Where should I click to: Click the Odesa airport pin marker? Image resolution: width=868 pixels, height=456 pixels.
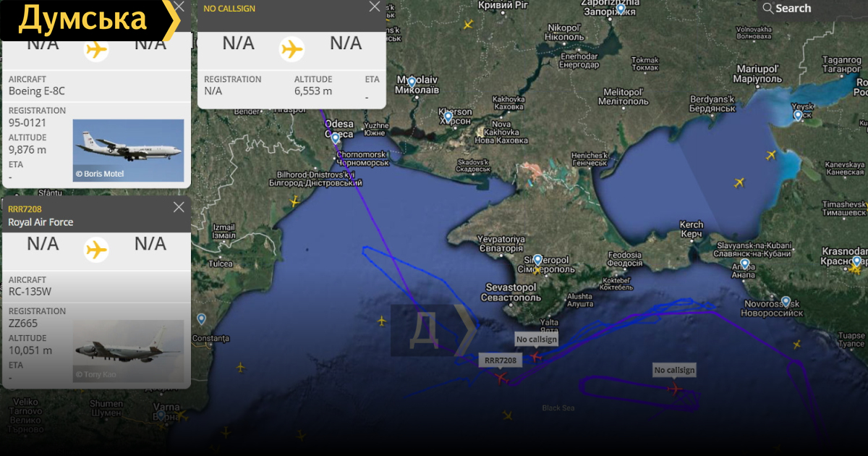[335, 138]
